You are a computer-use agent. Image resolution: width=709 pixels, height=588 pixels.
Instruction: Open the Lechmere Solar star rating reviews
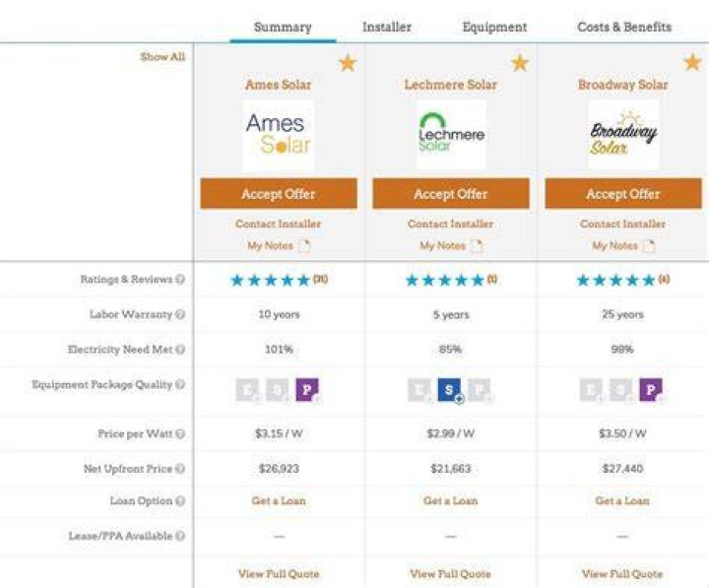coord(451,280)
